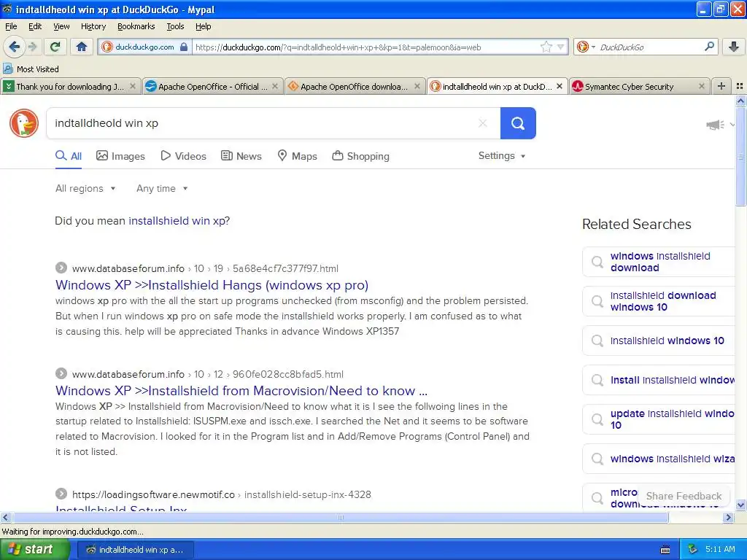Clear the search query with X
Viewport: 747px width, 560px height.
[x=483, y=123]
